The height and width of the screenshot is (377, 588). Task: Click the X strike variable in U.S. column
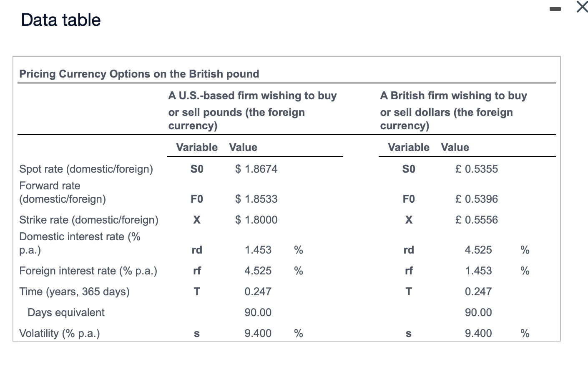(197, 220)
